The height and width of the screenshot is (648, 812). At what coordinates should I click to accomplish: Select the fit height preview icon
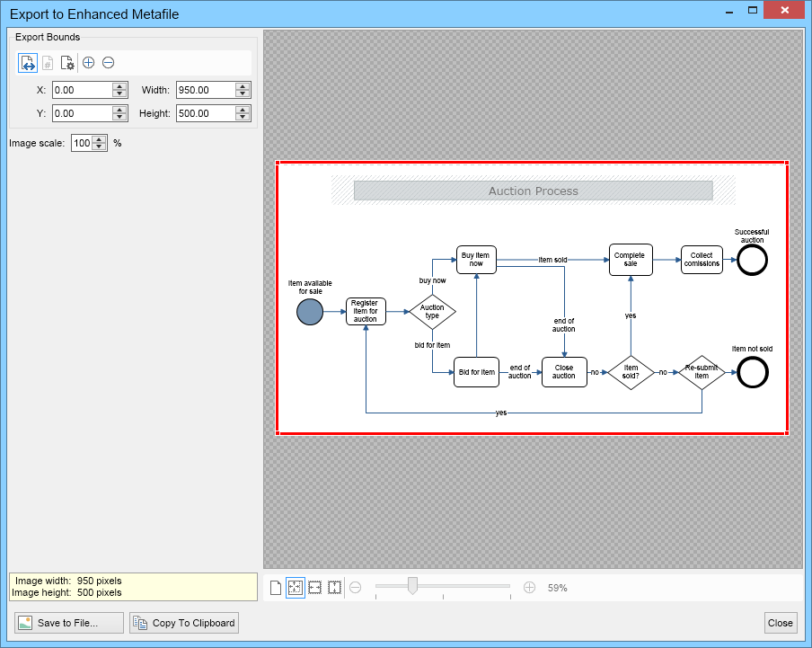tap(334, 588)
